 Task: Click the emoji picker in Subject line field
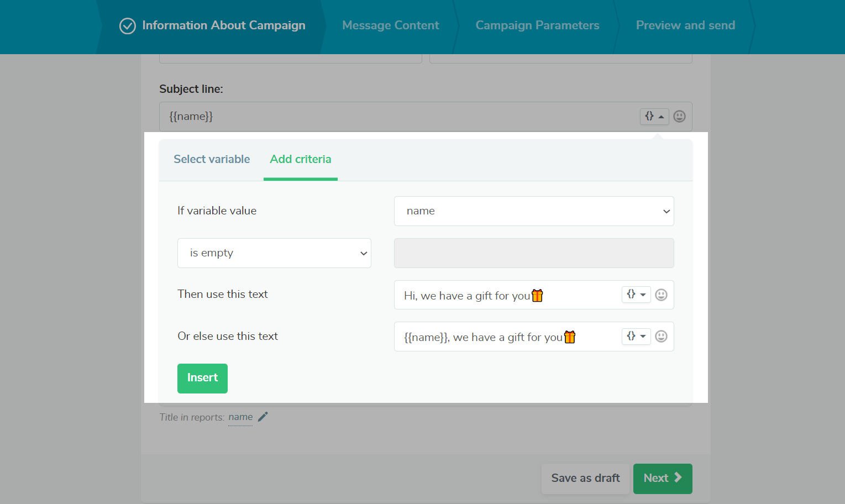679,116
